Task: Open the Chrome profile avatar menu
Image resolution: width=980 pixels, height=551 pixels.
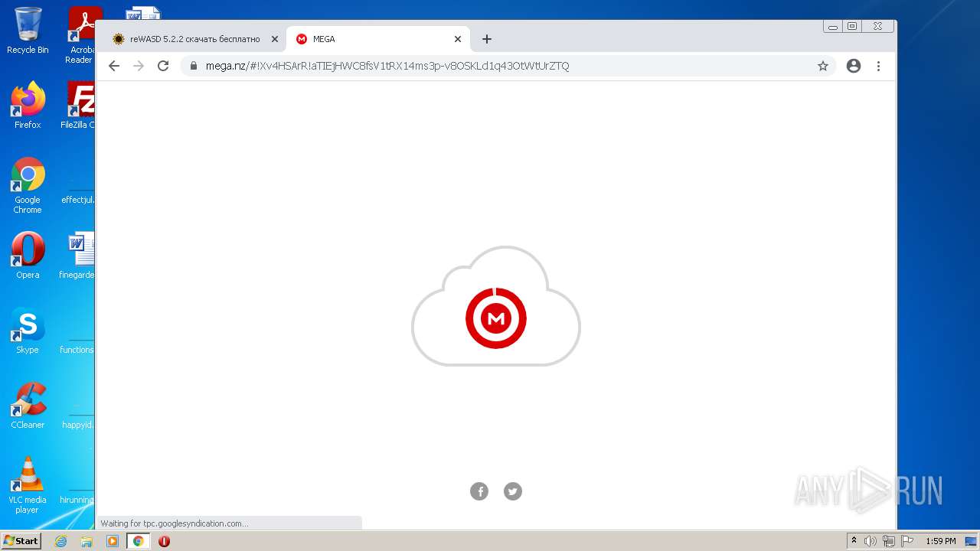Action: click(854, 66)
